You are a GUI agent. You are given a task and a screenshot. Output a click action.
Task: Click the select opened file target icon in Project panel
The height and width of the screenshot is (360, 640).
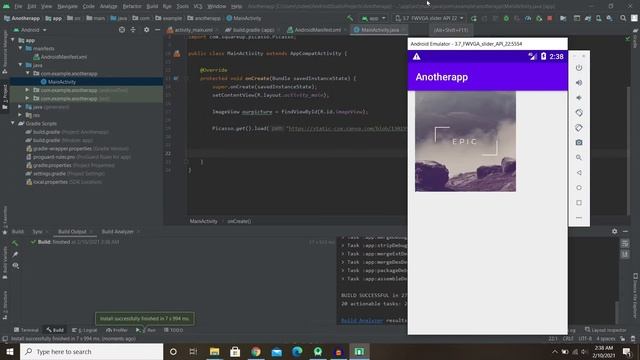(x=122, y=30)
